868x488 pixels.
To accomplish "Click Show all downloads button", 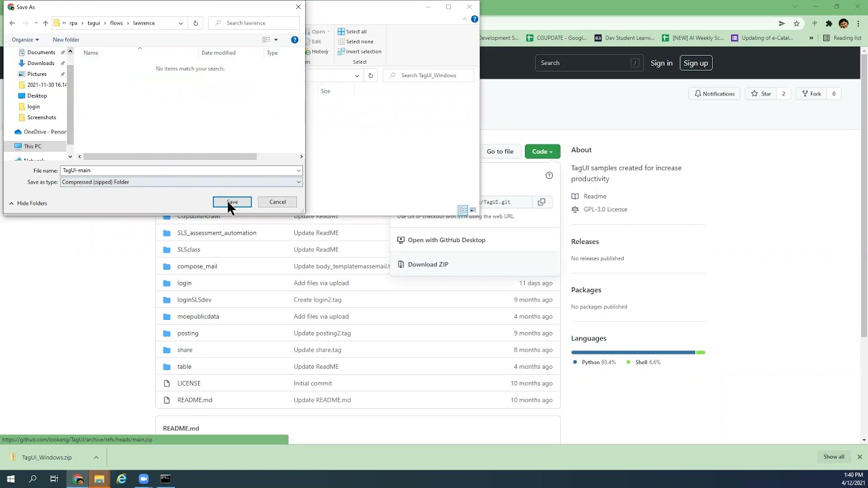I will (x=833, y=457).
